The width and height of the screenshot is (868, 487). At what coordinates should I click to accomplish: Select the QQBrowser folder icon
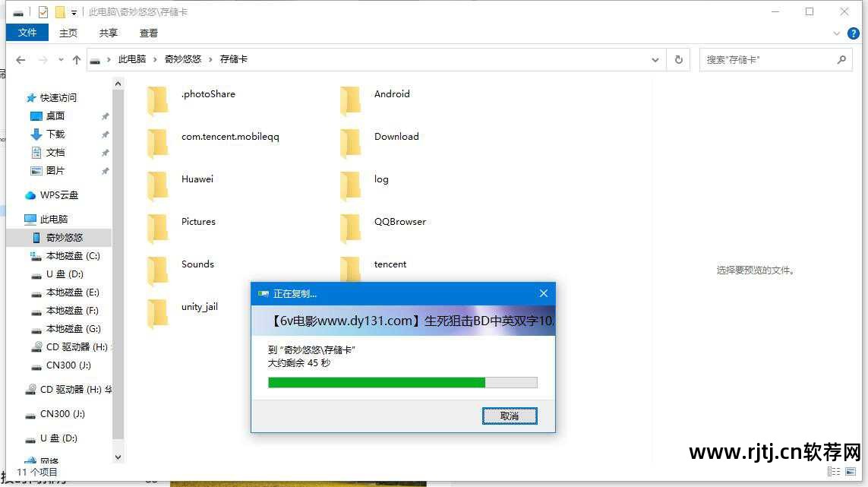point(350,229)
